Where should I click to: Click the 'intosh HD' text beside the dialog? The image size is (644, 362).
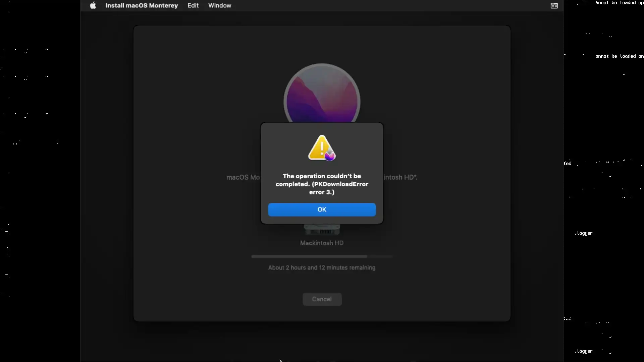(x=400, y=177)
